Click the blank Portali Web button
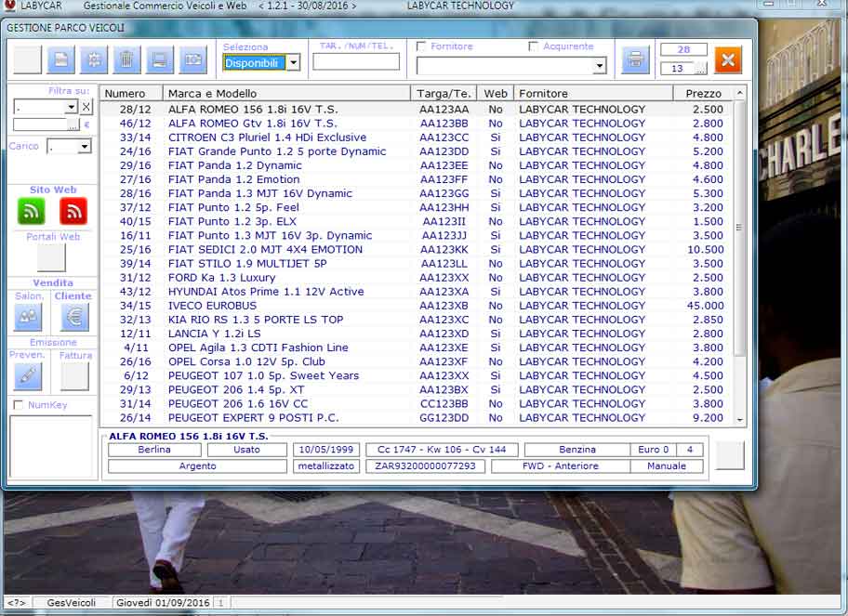Viewport: 848px width, 616px height. tap(51, 257)
